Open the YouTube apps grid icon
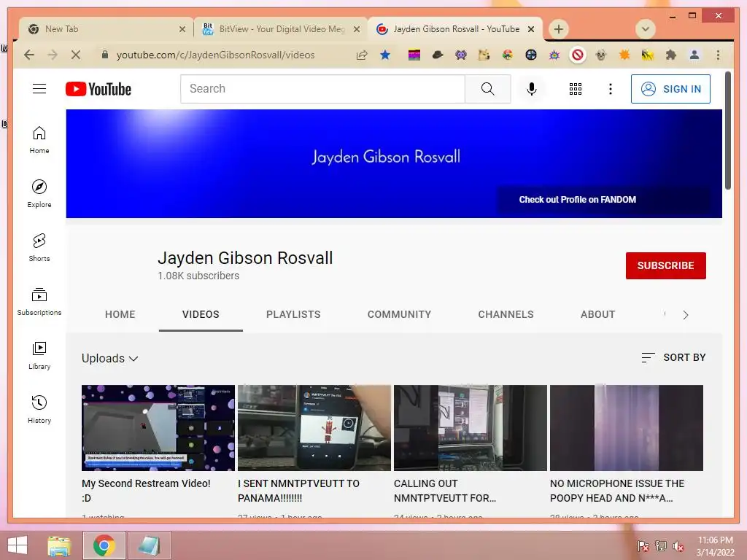This screenshot has height=560, width=747. click(x=575, y=88)
